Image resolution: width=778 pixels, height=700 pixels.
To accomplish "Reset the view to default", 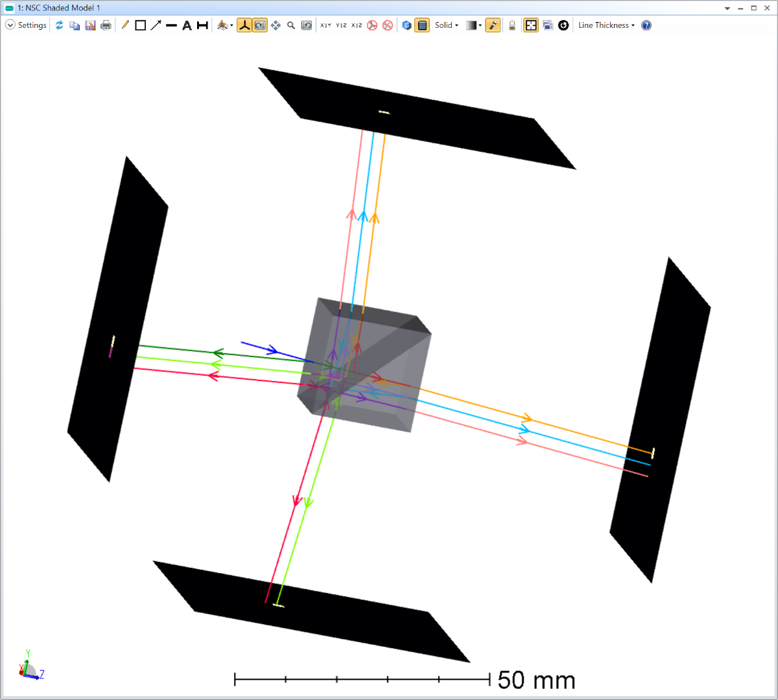I will click(307, 25).
